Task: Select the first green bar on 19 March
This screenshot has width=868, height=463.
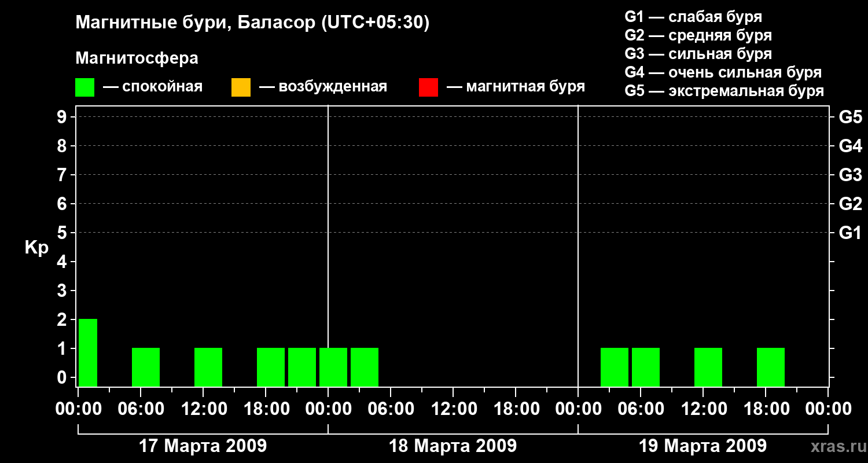Action: point(615,367)
